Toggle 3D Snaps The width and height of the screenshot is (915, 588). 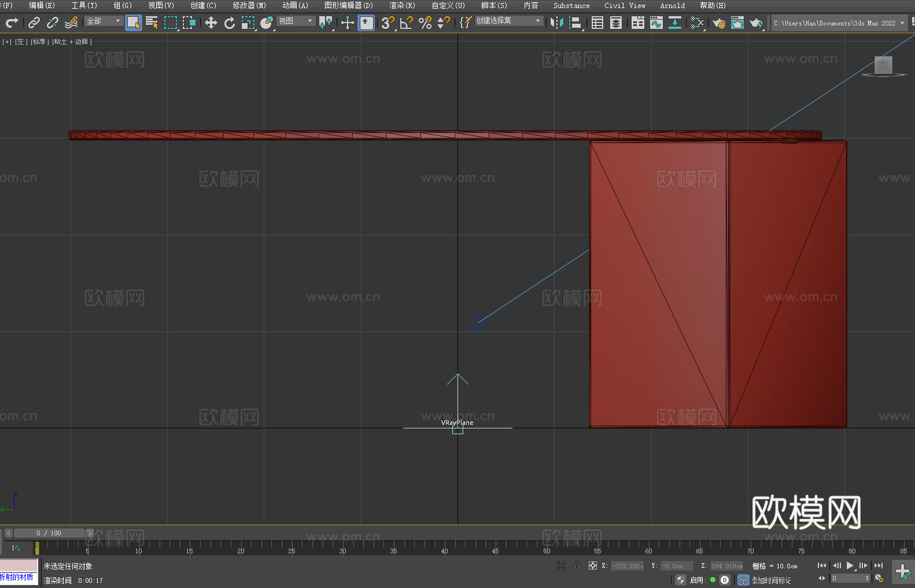388,23
